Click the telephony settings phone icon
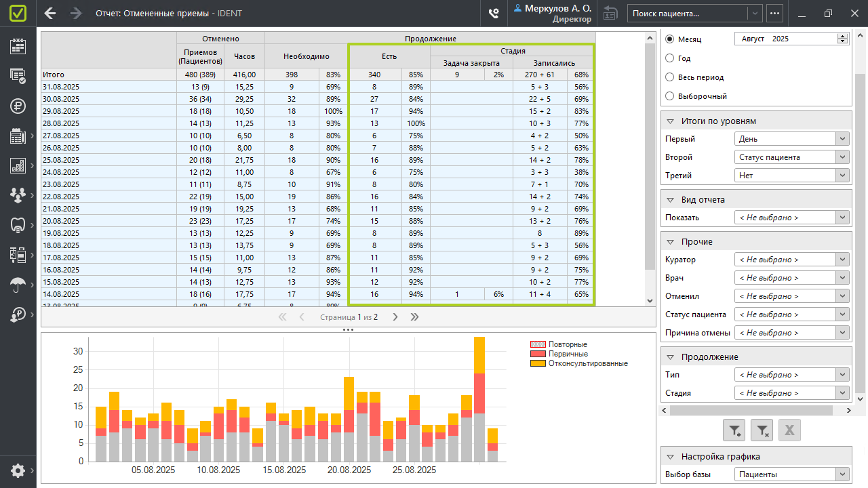Image resolution: width=868 pixels, height=488 pixels. [494, 13]
